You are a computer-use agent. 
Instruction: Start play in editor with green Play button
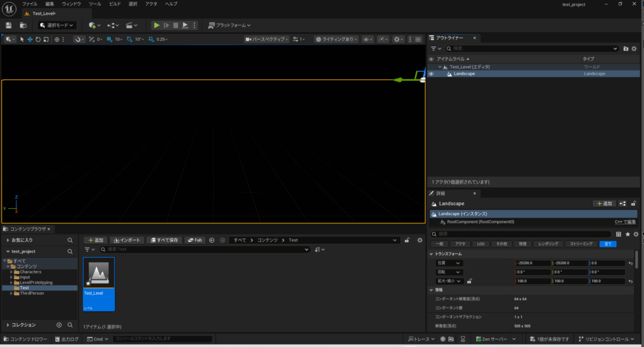coord(157,26)
